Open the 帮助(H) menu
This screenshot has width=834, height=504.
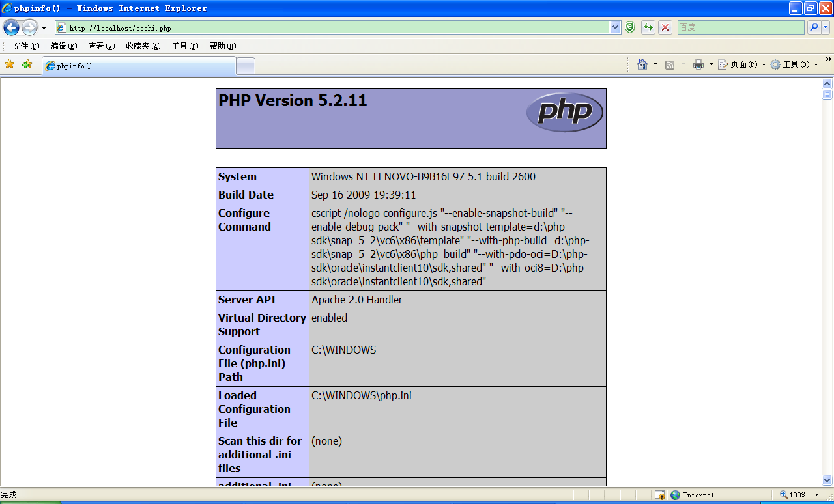223,46
